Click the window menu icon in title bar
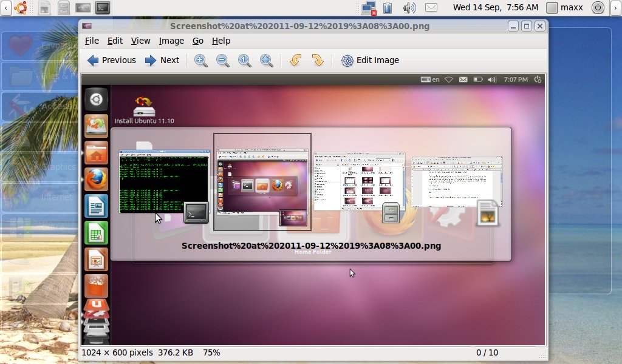The height and width of the screenshot is (364, 622). (87, 26)
